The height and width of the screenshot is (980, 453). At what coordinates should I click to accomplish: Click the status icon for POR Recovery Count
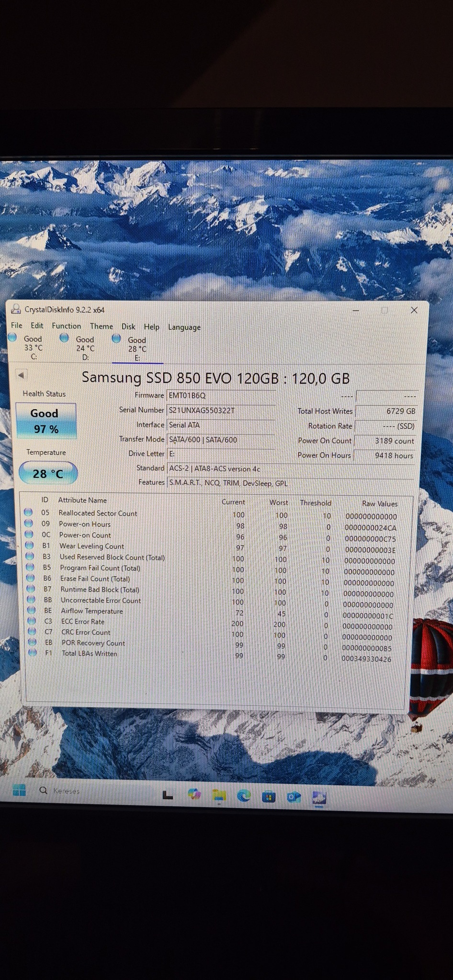click(33, 642)
